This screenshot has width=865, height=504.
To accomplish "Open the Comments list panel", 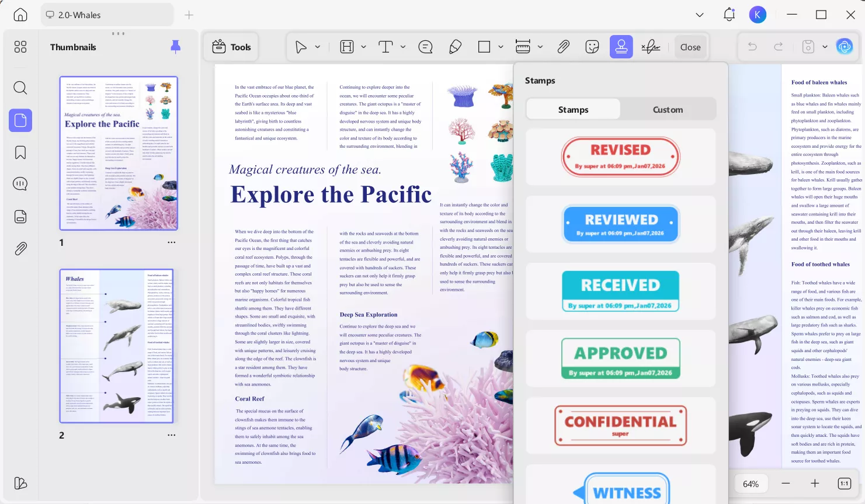I will [20, 184].
